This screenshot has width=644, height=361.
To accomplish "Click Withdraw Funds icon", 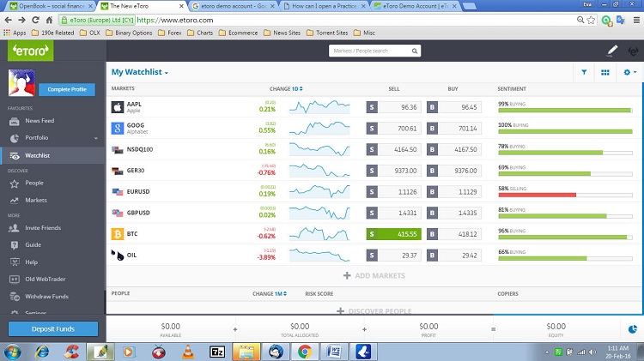I will (15, 296).
